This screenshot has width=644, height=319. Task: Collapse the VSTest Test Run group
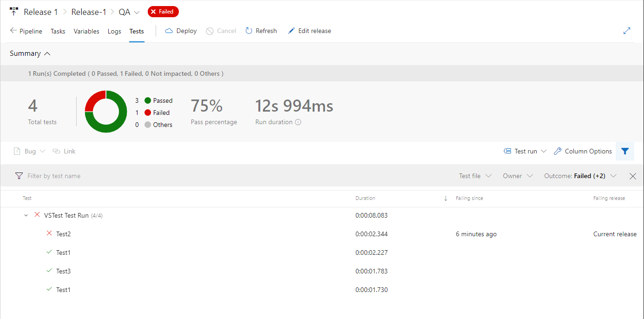tap(26, 215)
